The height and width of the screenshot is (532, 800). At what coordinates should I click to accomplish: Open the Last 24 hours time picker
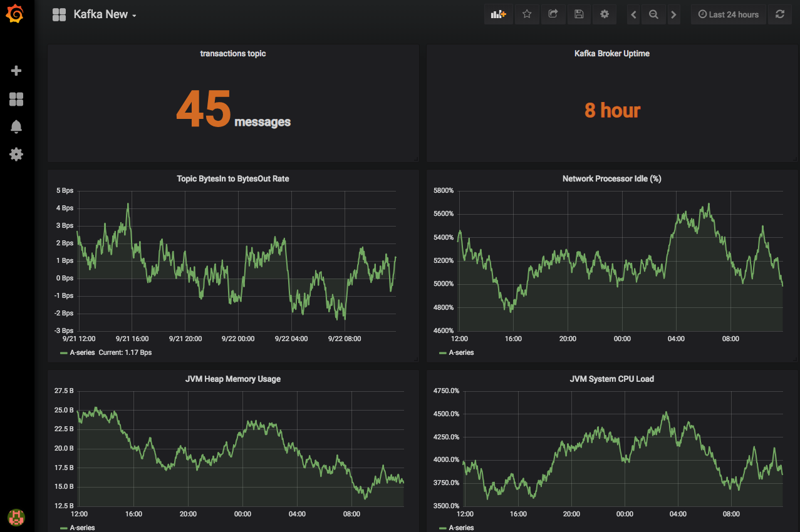point(729,14)
